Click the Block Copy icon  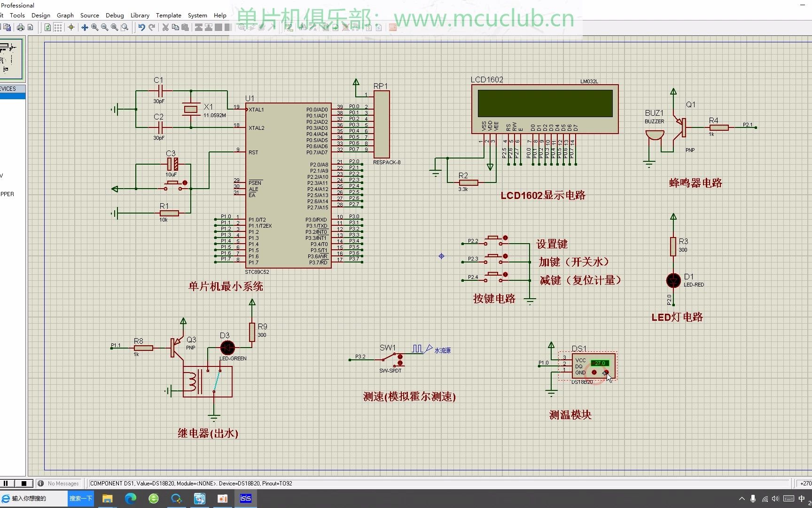[x=199, y=27]
